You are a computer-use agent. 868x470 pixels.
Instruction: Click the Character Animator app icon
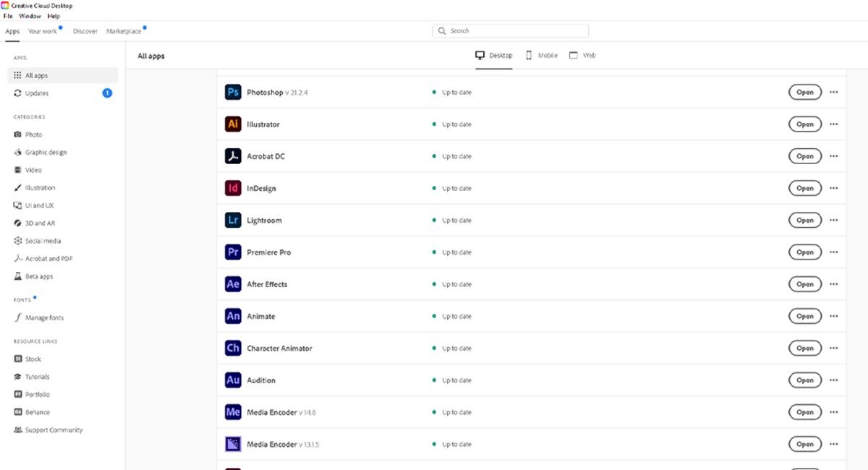pyautogui.click(x=232, y=348)
